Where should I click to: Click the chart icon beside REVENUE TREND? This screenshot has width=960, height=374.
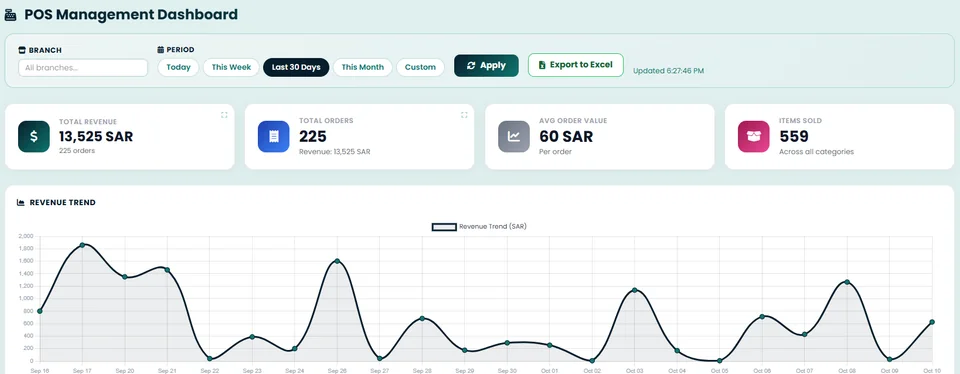[21, 203]
